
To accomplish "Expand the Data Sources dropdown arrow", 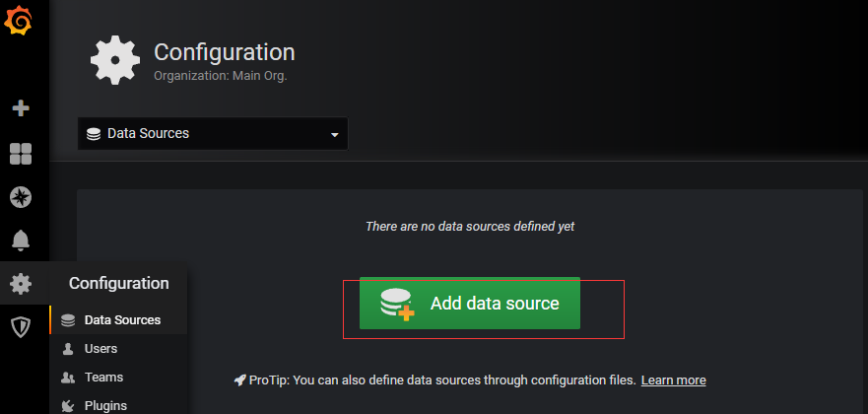I will pyautogui.click(x=334, y=134).
